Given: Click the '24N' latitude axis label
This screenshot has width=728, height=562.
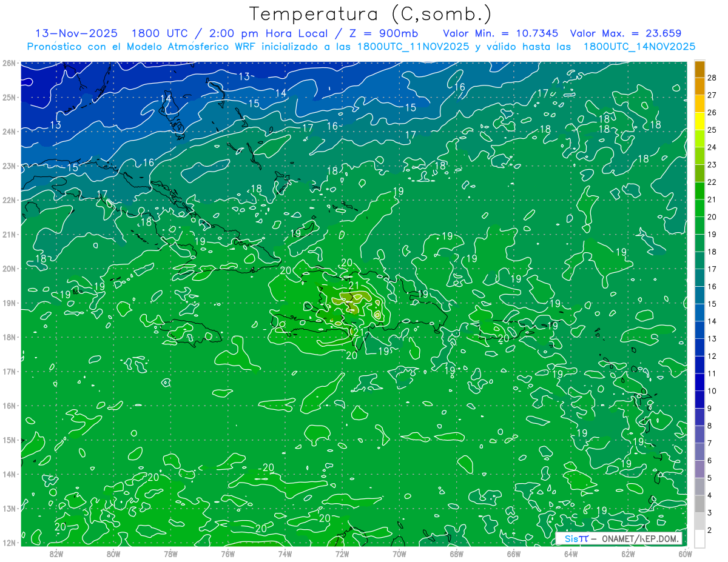Looking at the screenshot, I should click(9, 132).
